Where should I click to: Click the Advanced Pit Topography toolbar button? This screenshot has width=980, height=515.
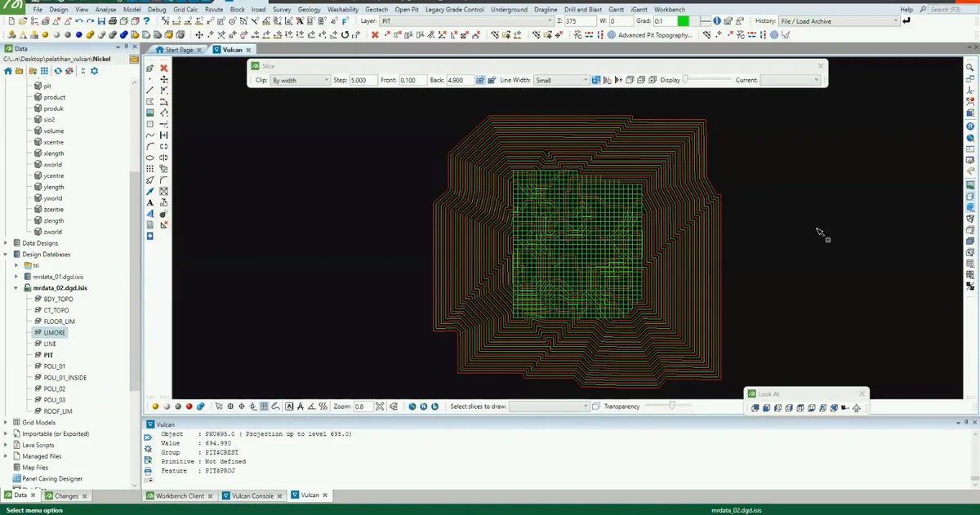(649, 35)
